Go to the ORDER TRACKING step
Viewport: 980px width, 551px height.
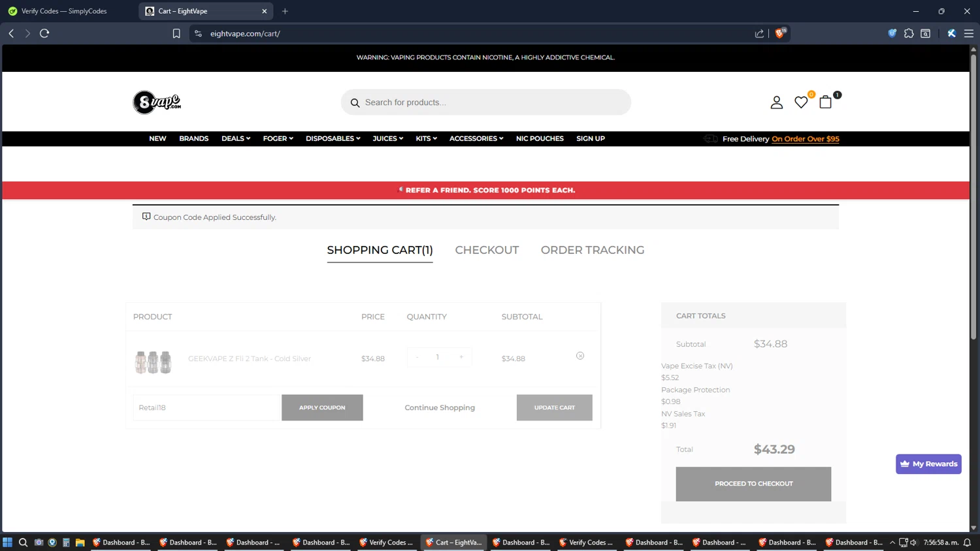click(593, 250)
